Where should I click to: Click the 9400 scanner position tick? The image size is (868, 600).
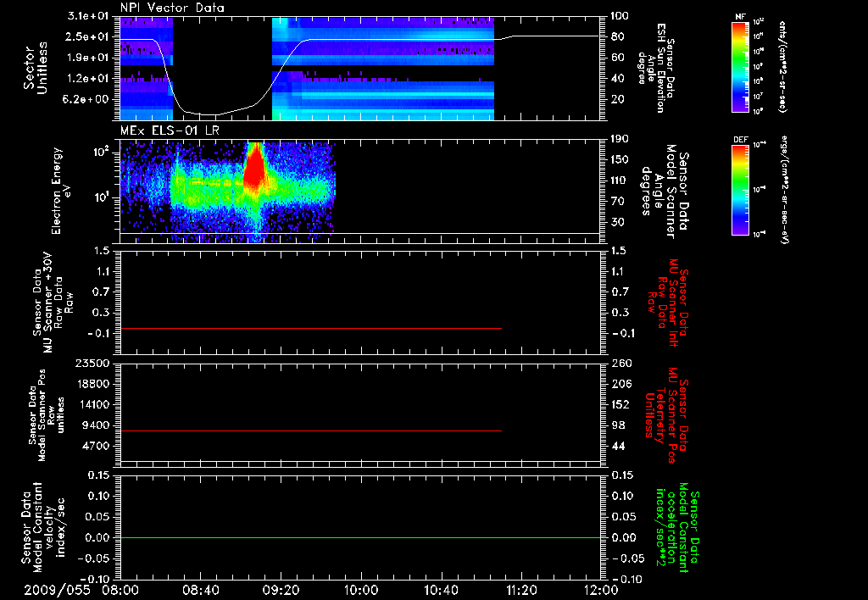click(96, 425)
